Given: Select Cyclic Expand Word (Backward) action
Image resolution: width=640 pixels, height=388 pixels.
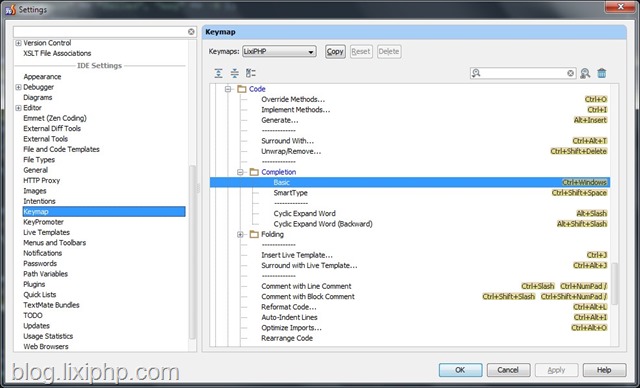Looking at the screenshot, I should pos(323,224).
